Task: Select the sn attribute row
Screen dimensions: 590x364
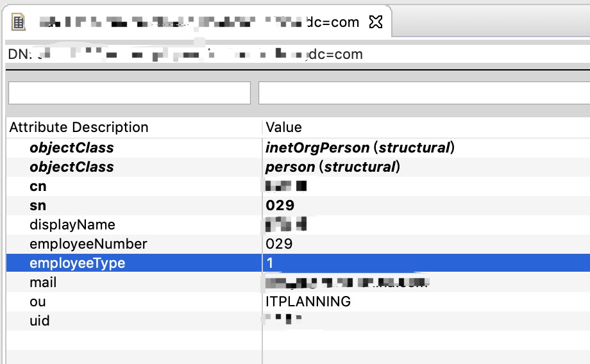Action: point(298,205)
